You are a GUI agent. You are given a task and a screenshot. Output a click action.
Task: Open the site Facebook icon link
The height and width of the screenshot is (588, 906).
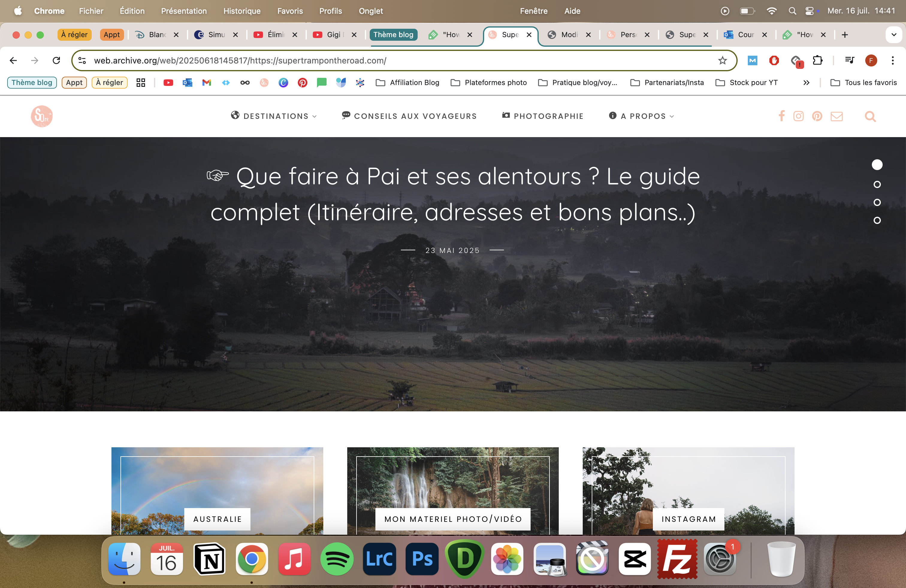click(x=782, y=116)
